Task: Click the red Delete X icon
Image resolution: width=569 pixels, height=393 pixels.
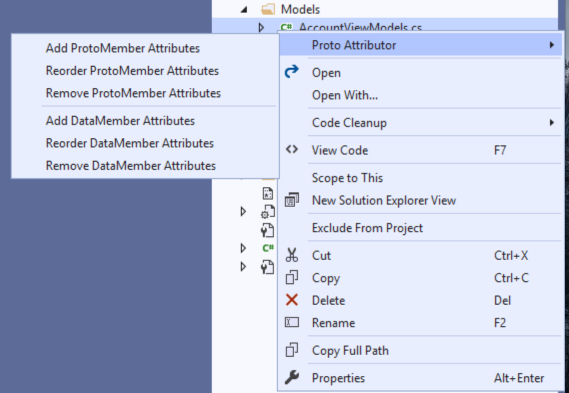Action: [x=292, y=300]
